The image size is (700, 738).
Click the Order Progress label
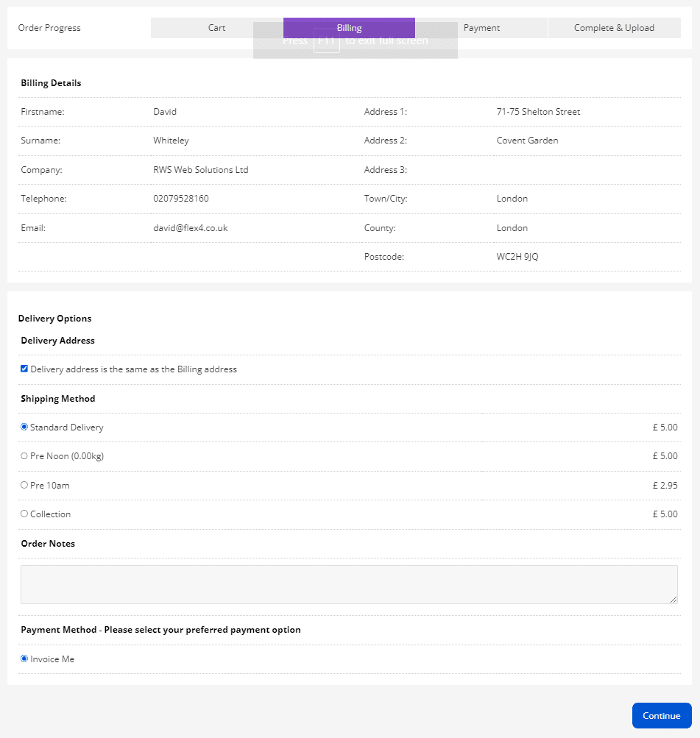(x=49, y=28)
